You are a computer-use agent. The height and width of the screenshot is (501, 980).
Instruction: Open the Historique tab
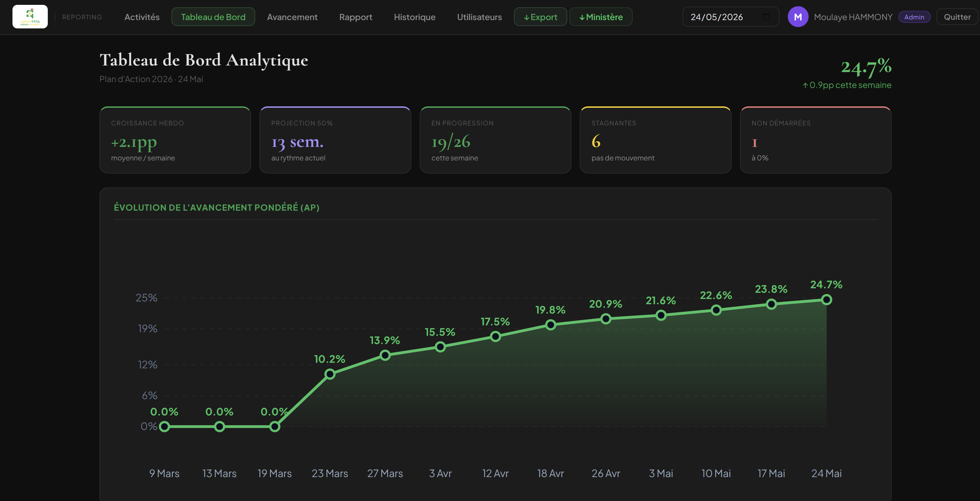click(414, 17)
